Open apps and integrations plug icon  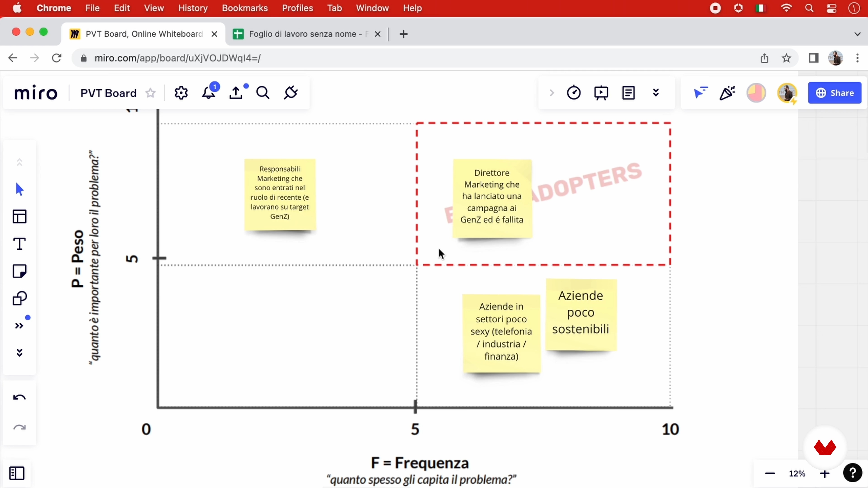290,93
